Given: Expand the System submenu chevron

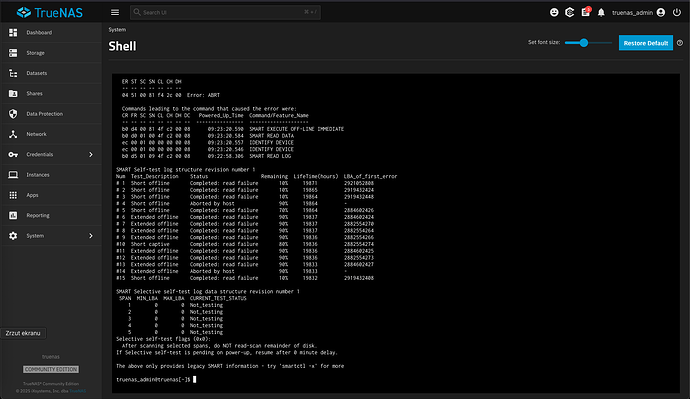Looking at the screenshot, I should [91, 236].
